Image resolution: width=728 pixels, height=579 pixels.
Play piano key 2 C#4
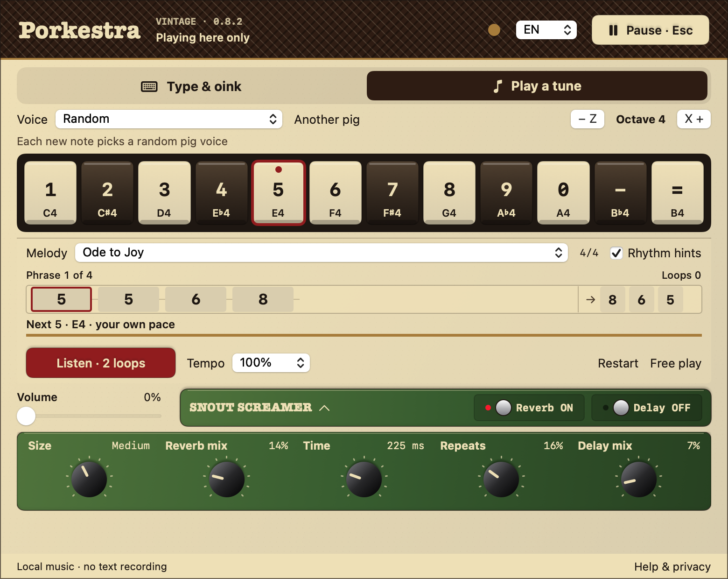(107, 193)
